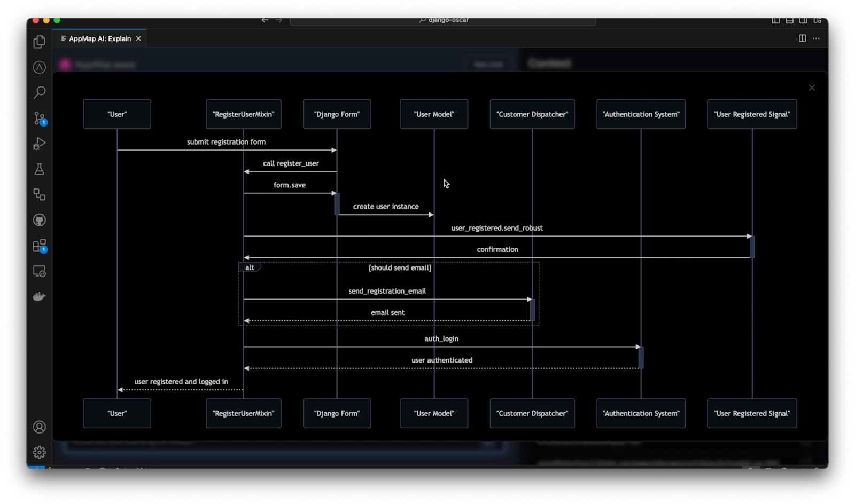The width and height of the screenshot is (855, 504).
Task: Click the top "RegisterUserMixin" participant box
Action: click(244, 114)
